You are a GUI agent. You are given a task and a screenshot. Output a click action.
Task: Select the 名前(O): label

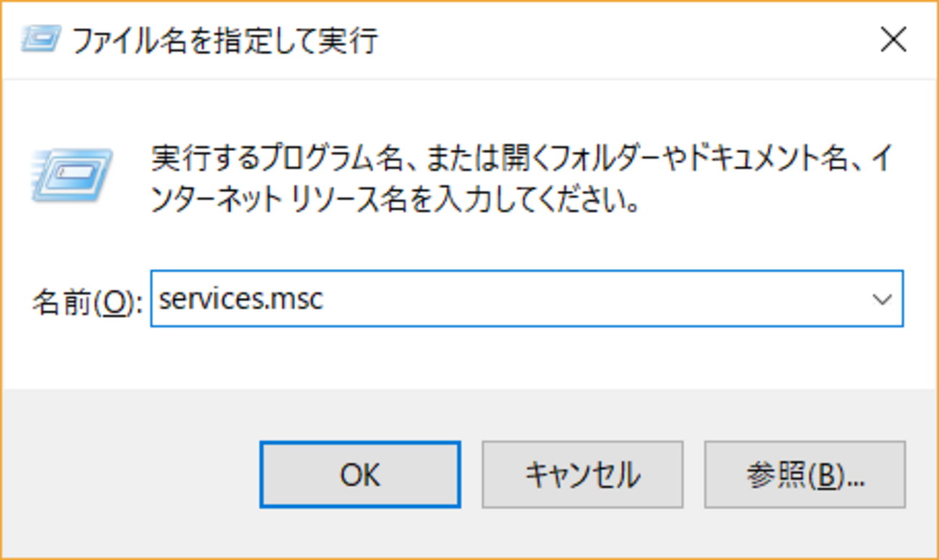click(87, 302)
